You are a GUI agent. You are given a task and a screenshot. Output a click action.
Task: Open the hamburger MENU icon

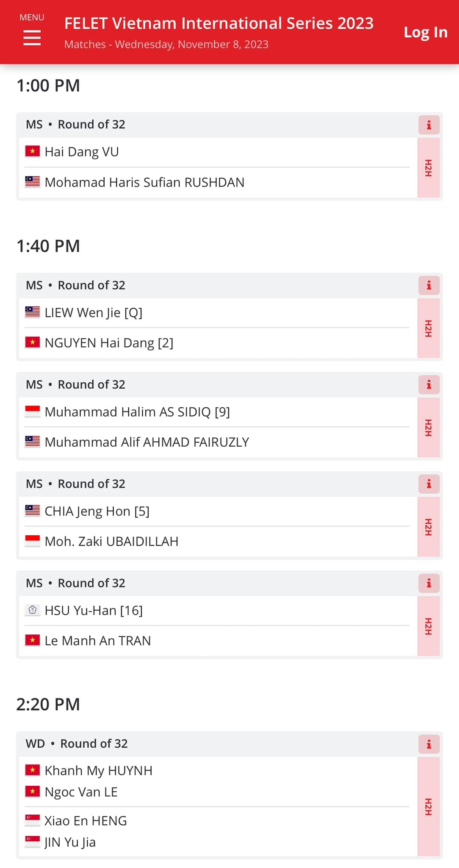(32, 37)
